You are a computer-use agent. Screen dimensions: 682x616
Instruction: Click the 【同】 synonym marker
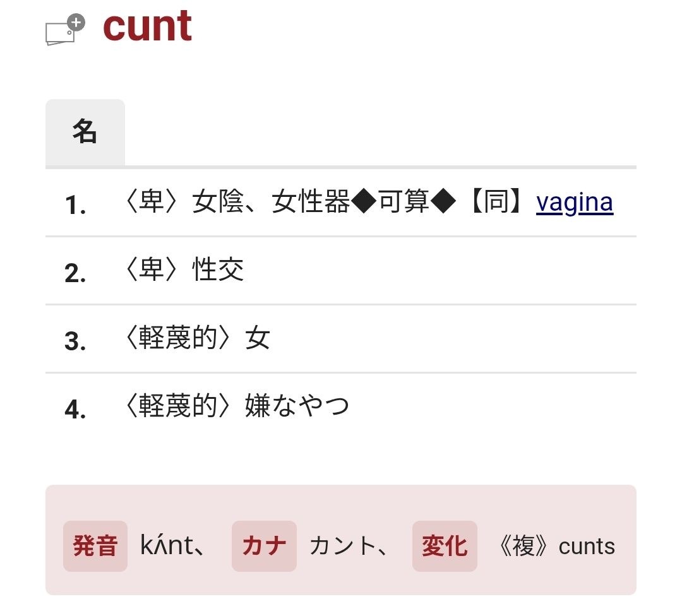point(496,203)
